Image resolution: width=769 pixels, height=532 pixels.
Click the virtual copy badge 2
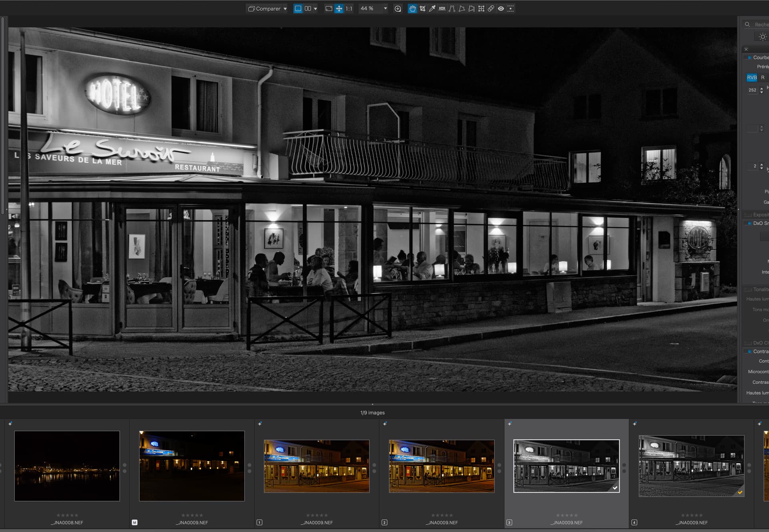(384, 522)
